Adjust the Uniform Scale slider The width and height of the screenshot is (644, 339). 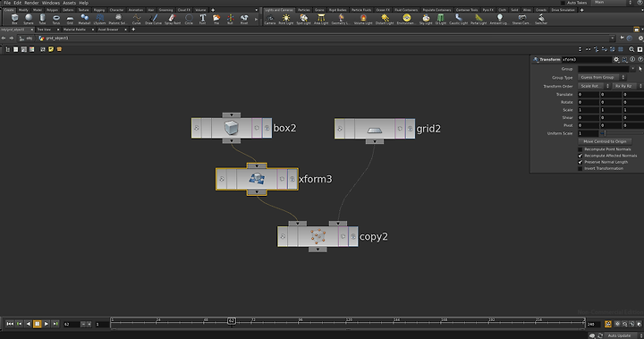pos(623,133)
